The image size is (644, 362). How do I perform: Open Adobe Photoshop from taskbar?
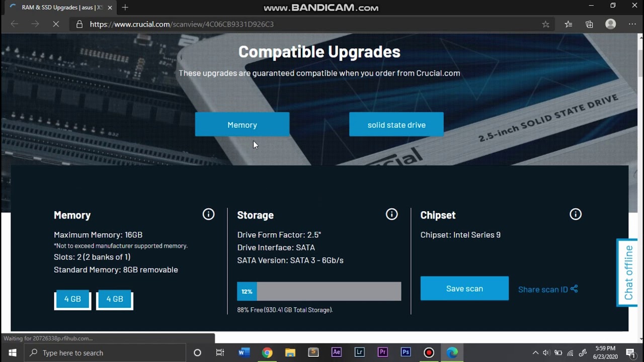406,352
